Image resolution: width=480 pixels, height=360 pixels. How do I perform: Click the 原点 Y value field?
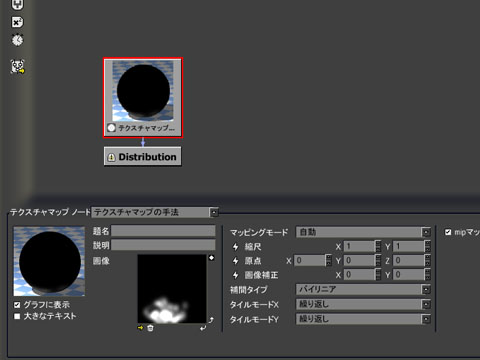[x=359, y=261]
